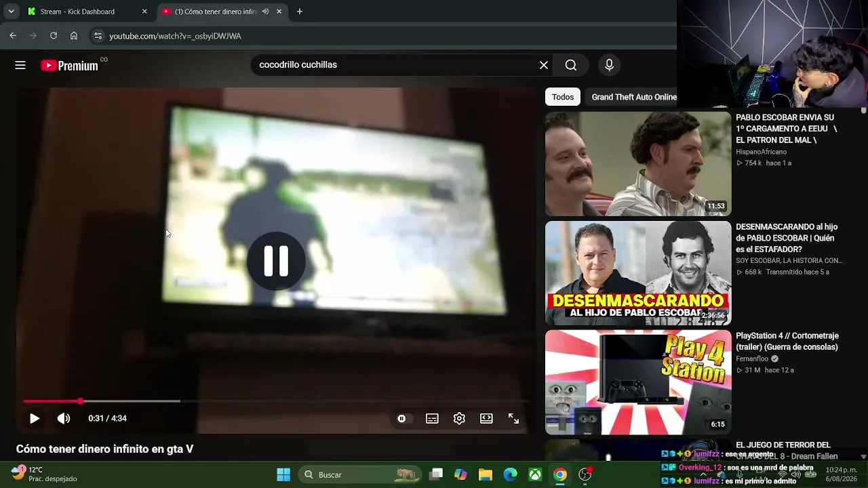Open the tab search dropdown arrow
This screenshot has height=488, width=868.
(x=11, y=12)
